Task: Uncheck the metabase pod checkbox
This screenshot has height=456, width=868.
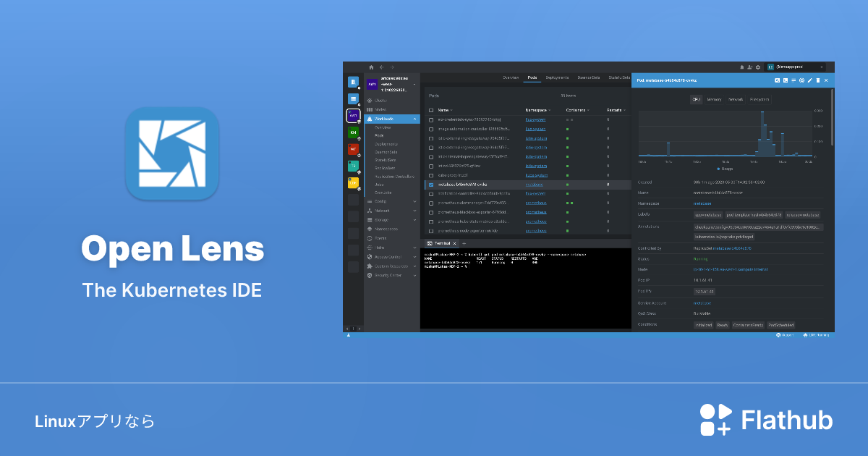Action: [431, 184]
